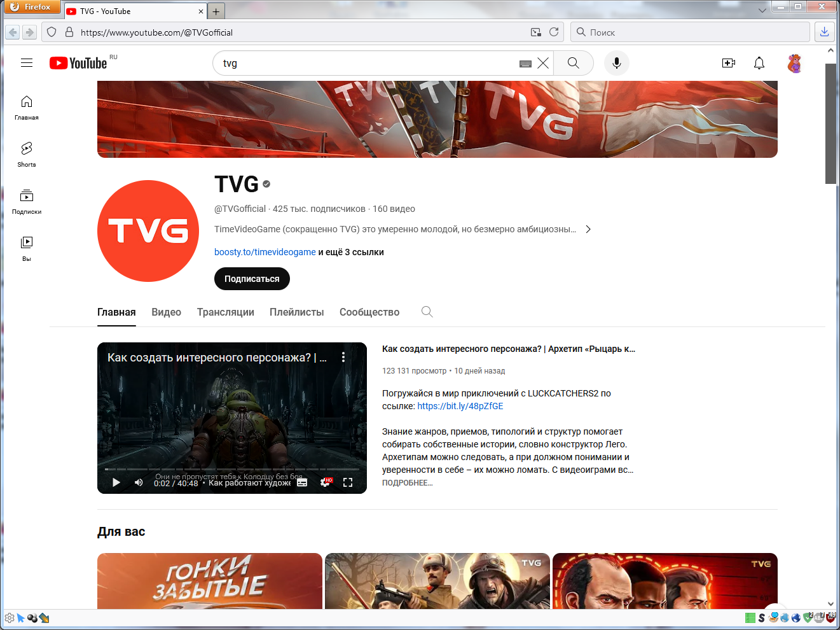The width and height of the screenshot is (840, 630).
Task: Click the green extension icon in status bar
Action: (x=750, y=618)
